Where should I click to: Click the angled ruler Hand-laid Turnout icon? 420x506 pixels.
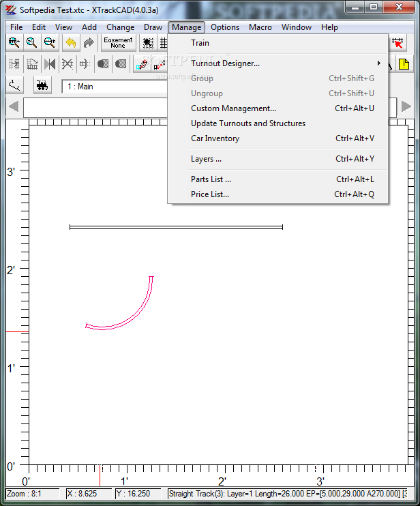14,85
